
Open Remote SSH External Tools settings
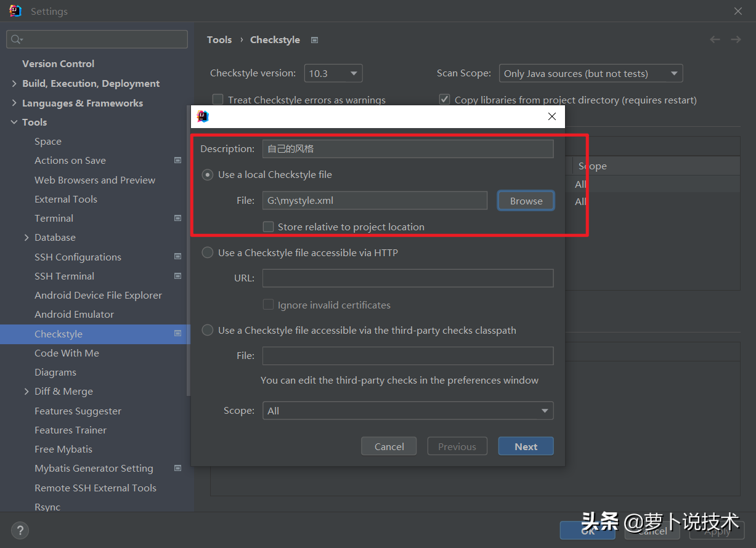click(x=96, y=488)
